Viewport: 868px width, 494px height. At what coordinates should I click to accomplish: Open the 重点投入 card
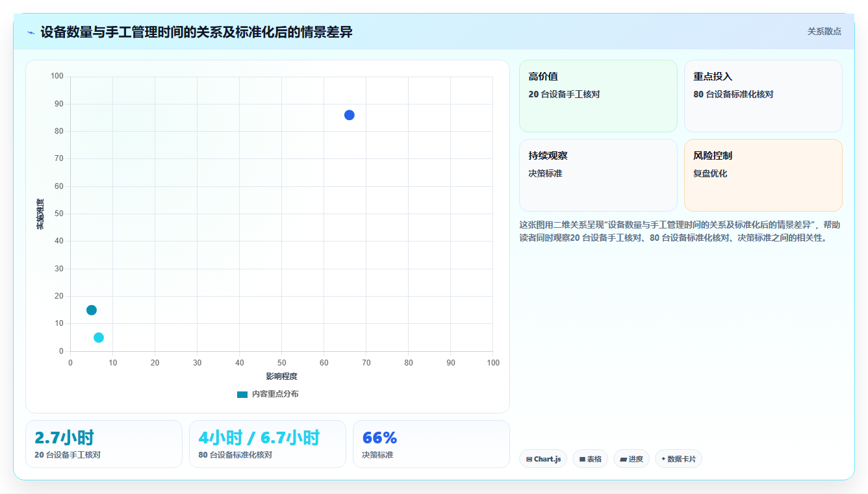coord(763,96)
